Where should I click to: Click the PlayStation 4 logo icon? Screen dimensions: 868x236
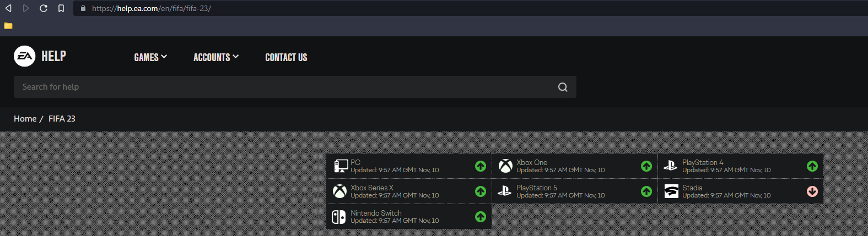pos(671,166)
